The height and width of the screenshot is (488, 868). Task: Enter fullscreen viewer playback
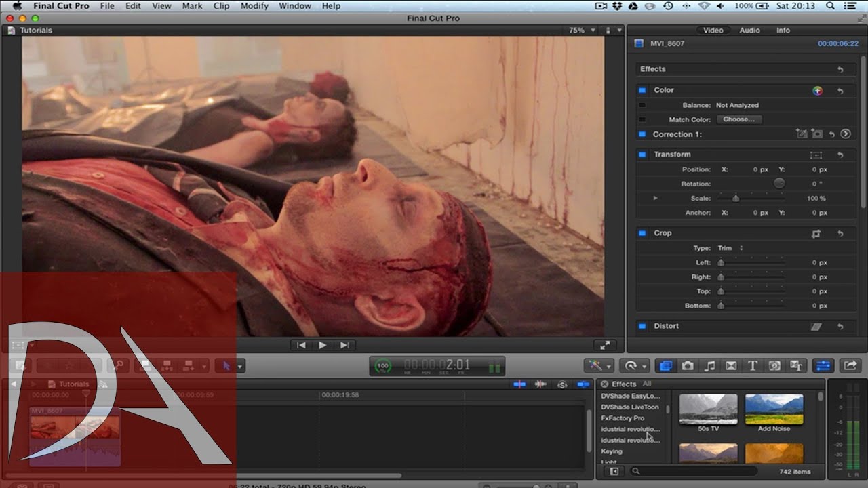pos(605,345)
